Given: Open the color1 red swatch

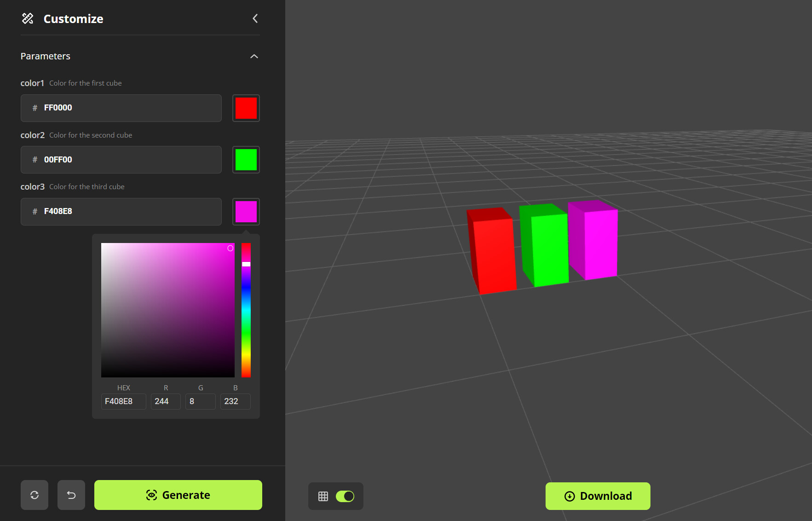Looking at the screenshot, I should click(246, 108).
